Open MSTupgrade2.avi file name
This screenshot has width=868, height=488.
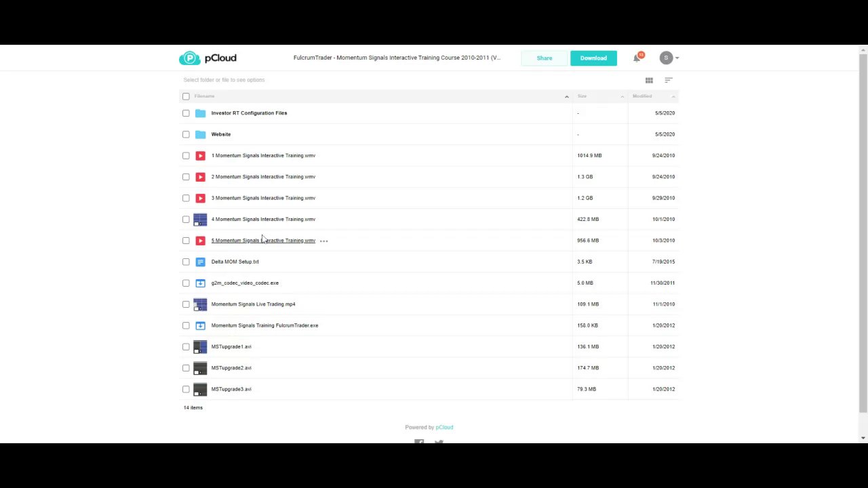pyautogui.click(x=231, y=368)
